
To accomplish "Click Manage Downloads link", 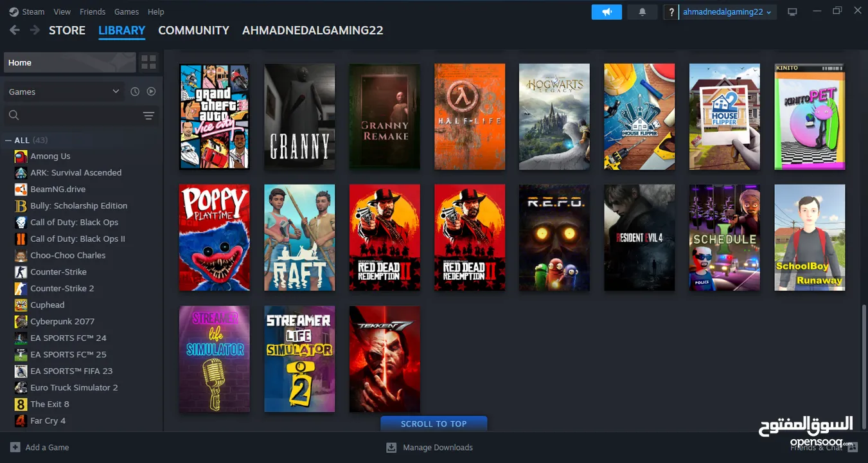I will point(438,448).
